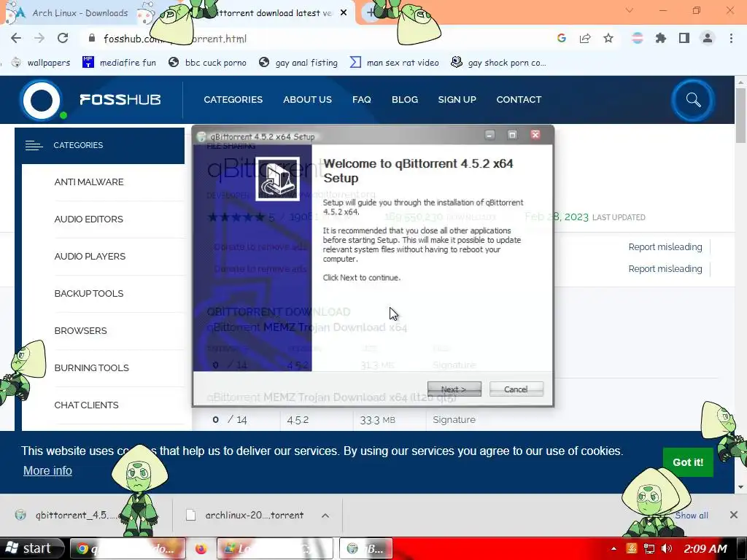
Task: Open the Chrome profile avatar
Action: tap(708, 39)
